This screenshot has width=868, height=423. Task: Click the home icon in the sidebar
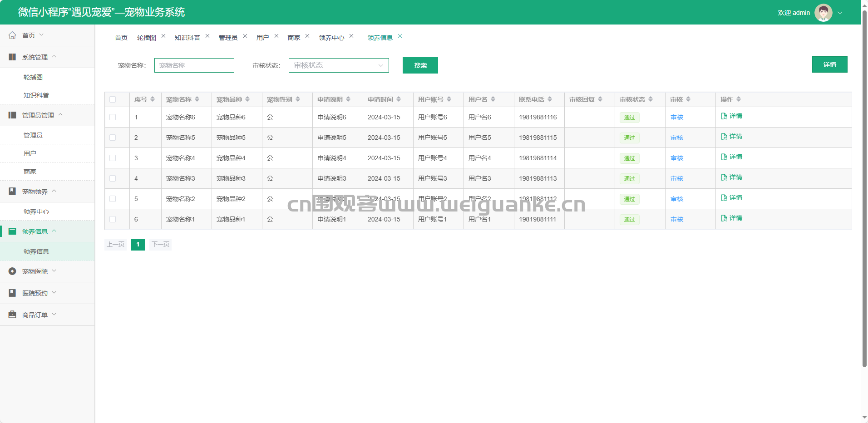[x=12, y=35]
